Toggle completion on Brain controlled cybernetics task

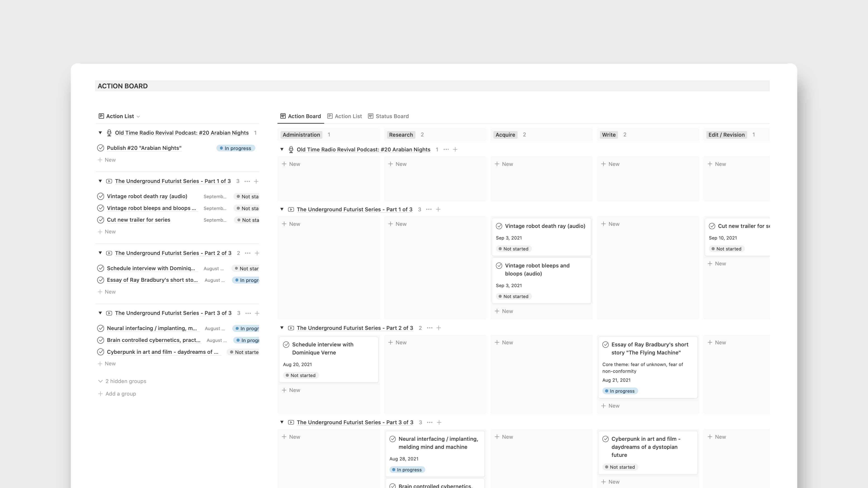pyautogui.click(x=100, y=340)
